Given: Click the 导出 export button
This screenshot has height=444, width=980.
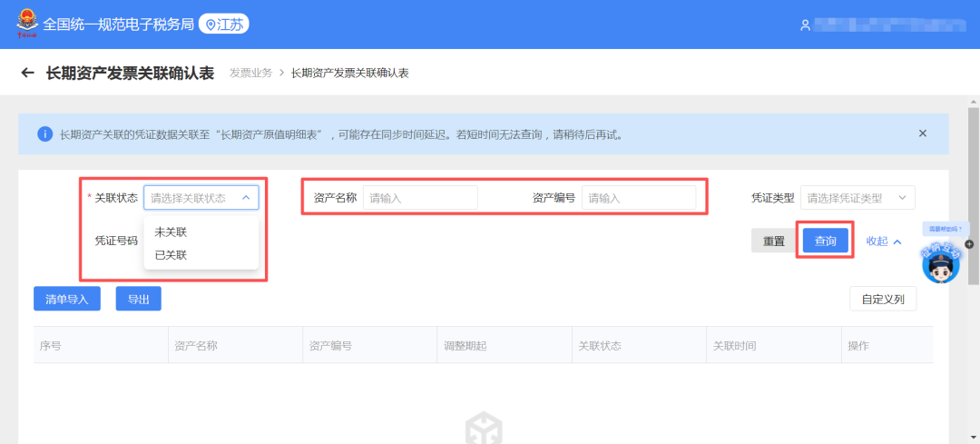Looking at the screenshot, I should 138,299.
